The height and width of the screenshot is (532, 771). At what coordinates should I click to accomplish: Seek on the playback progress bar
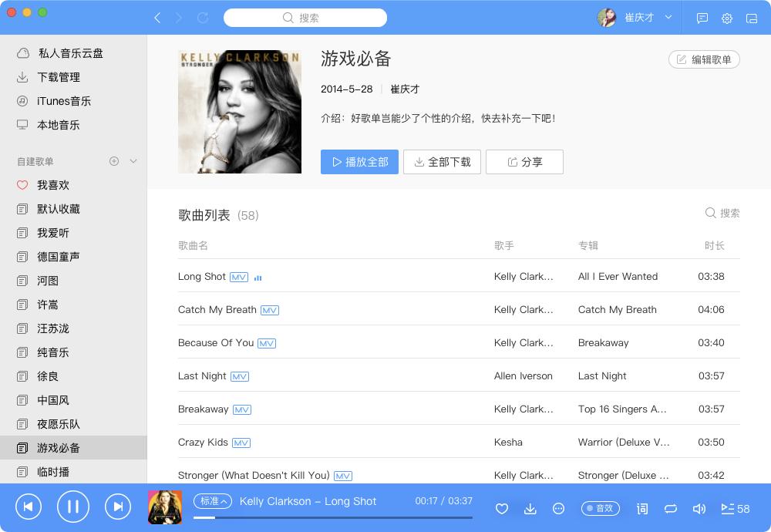333,517
